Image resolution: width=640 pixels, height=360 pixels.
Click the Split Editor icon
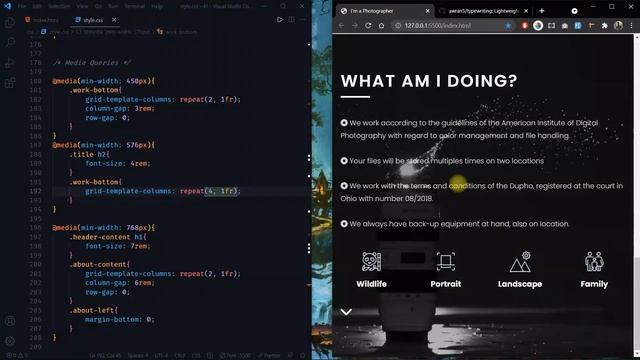point(291,20)
